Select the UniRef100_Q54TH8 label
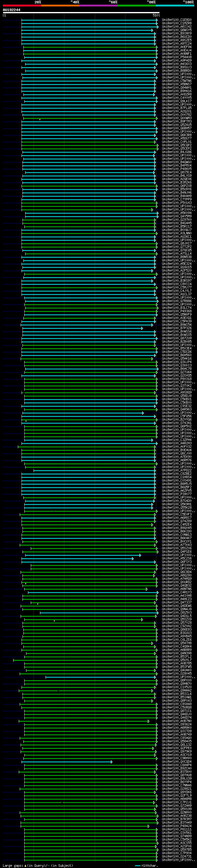Viewport: 197px width, 868px height. click(x=177, y=643)
